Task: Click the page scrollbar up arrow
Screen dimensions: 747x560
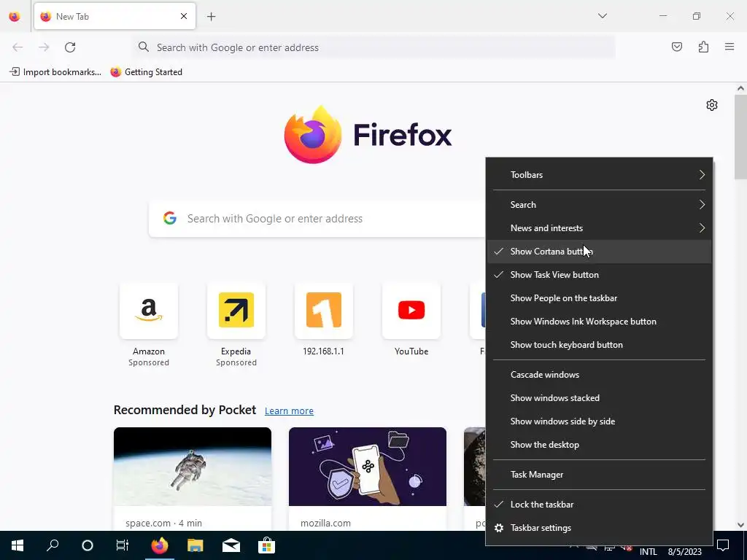Action: click(740, 88)
